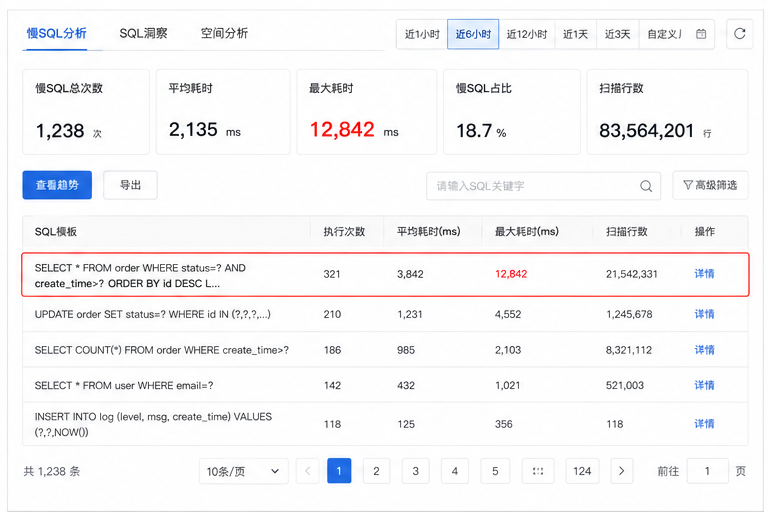Select the SELECT COUNT(*) FROM order text
768x512 pixels.
[162, 350]
